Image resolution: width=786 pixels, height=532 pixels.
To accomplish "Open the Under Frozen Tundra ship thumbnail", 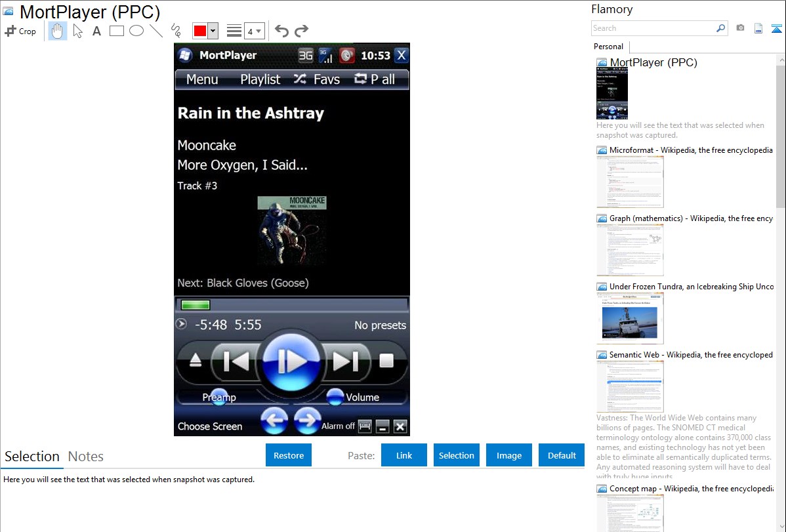I will pos(630,318).
